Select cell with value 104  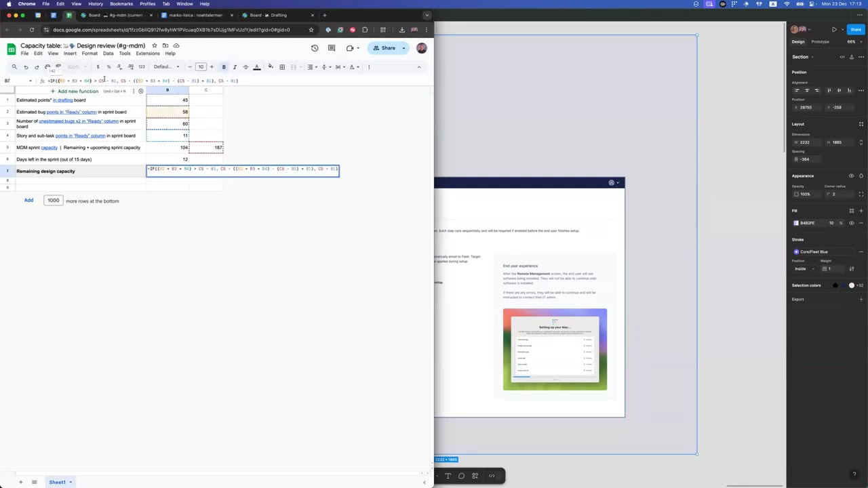click(x=167, y=148)
